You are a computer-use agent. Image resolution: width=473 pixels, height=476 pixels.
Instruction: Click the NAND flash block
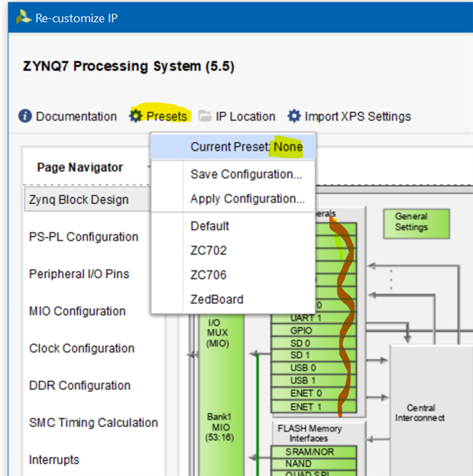point(313,464)
